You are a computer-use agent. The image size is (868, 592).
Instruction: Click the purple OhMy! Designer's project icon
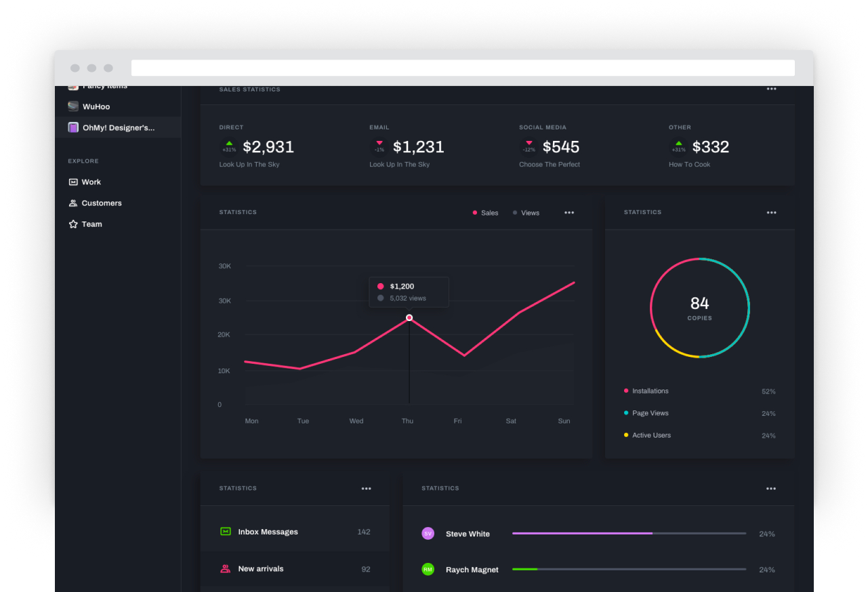73,127
